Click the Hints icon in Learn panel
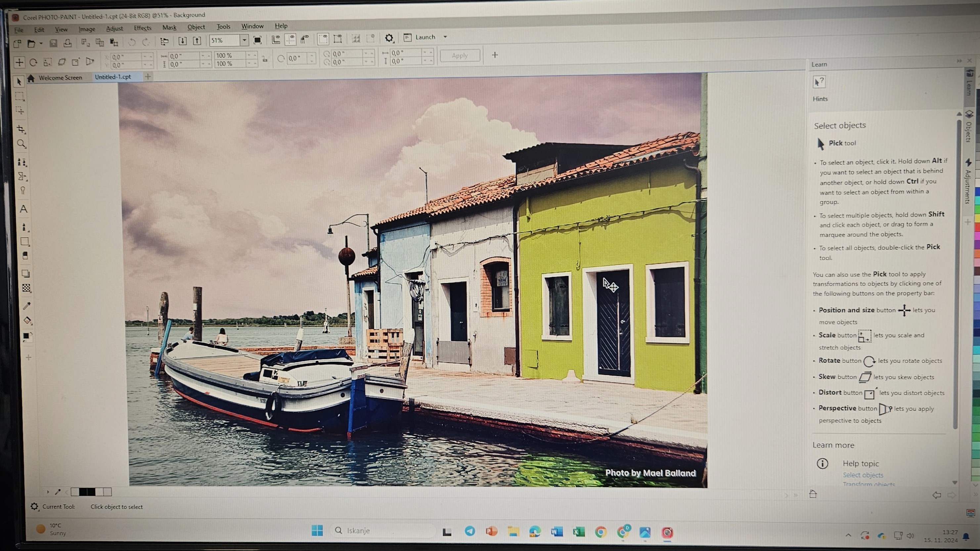Screen dimensions: 980x551 [819, 82]
